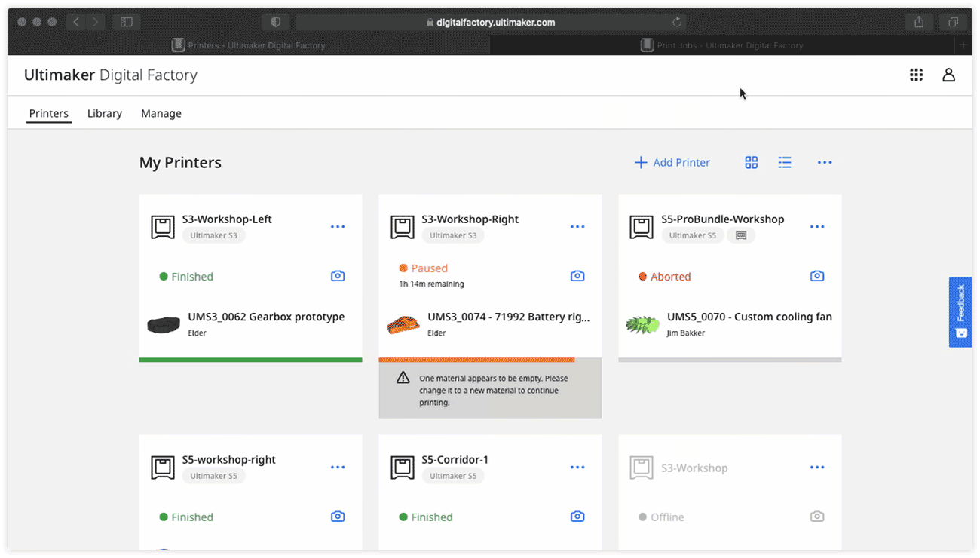Open the Manage tab
Image resolution: width=980 pixels, height=558 pixels.
click(161, 113)
